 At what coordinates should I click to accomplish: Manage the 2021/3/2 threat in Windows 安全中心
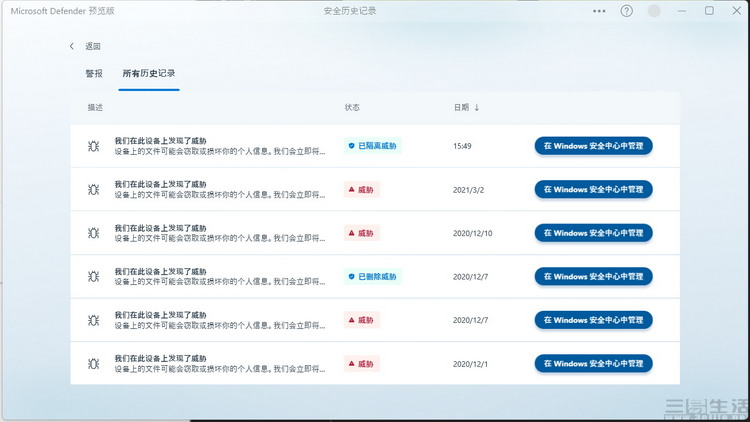click(x=593, y=189)
